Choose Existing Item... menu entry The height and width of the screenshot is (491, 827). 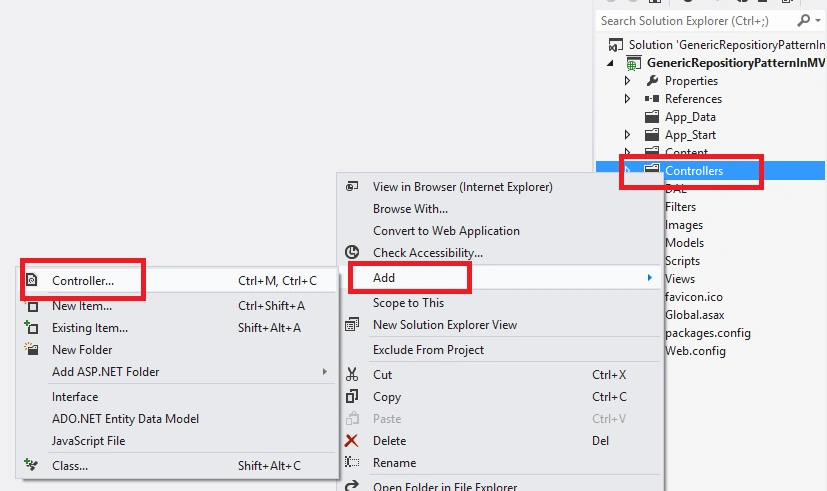click(x=177, y=328)
